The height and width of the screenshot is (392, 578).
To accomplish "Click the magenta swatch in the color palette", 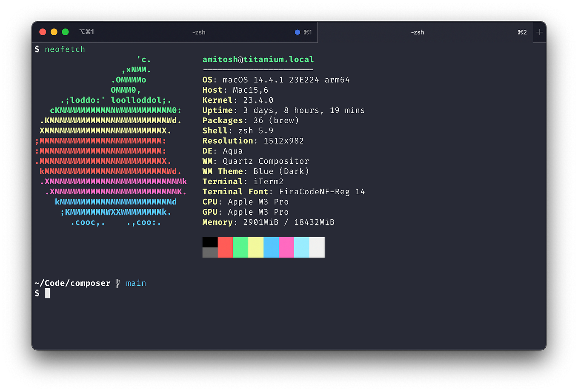I will click(286, 247).
